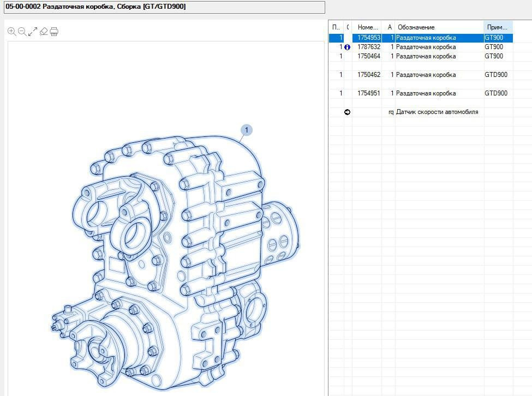Click the Прим... column header
Image resolution: width=532 pixels, height=396 pixels.
[x=498, y=27]
